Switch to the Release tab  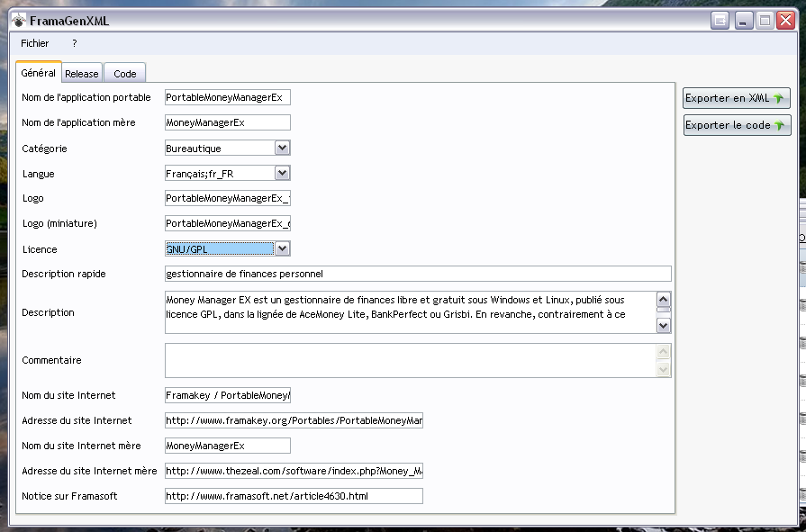[82, 74]
